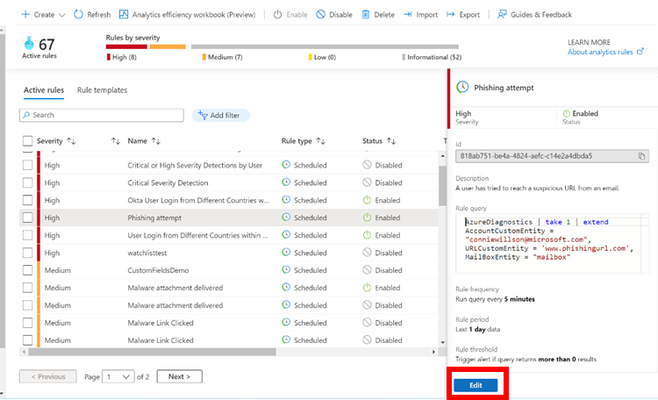Click Disabled status icon in Critical Severity Detection row

click(x=367, y=183)
